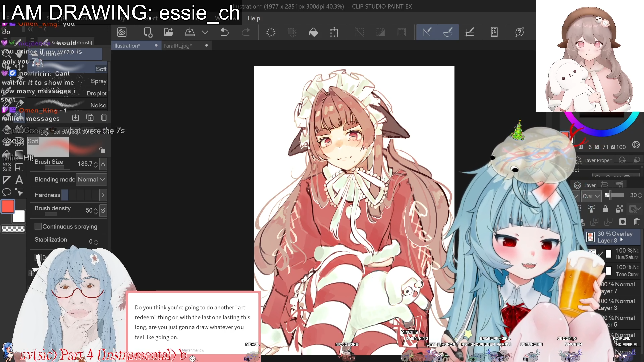The width and height of the screenshot is (644, 362).
Task: Expand the Brush density options arrow
Action: pos(103,210)
